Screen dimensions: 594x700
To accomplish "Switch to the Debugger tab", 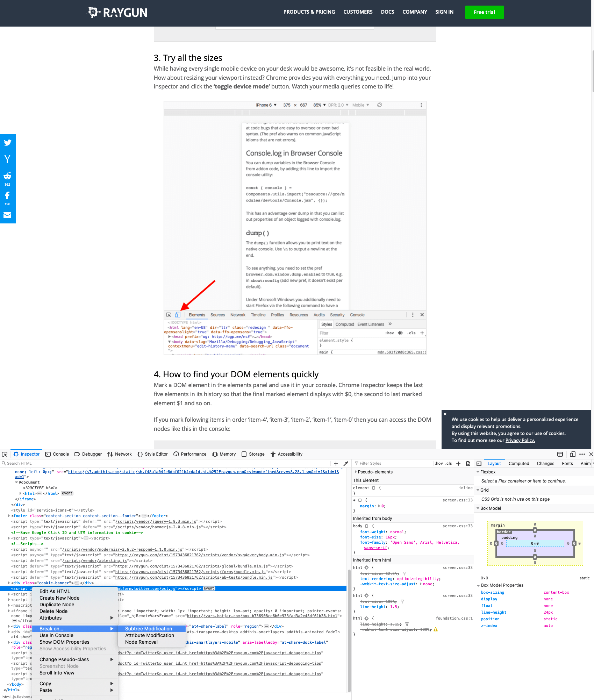I will 88,454.
